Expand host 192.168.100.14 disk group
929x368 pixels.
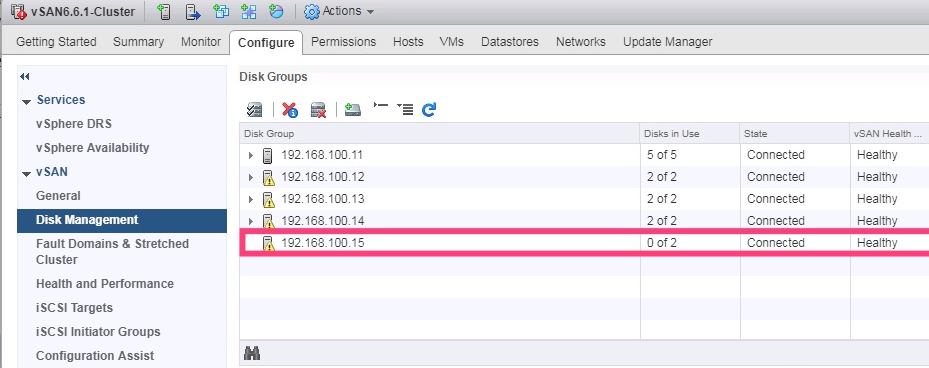(251, 221)
